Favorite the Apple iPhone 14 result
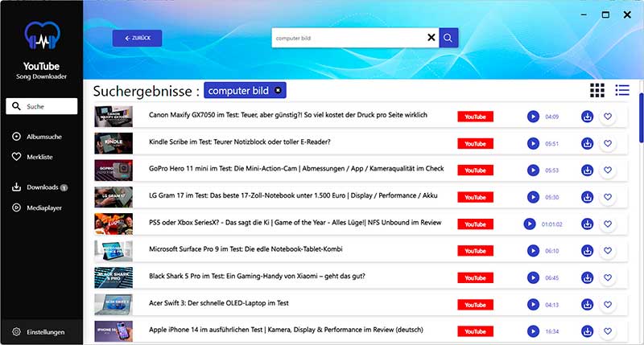This screenshot has height=345, width=644. click(608, 331)
